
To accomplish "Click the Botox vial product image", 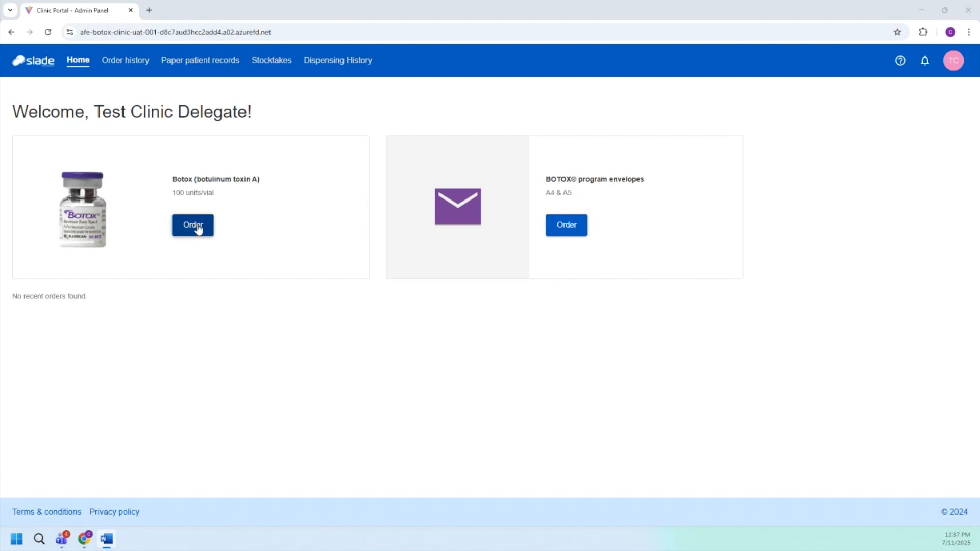I will coord(83,210).
